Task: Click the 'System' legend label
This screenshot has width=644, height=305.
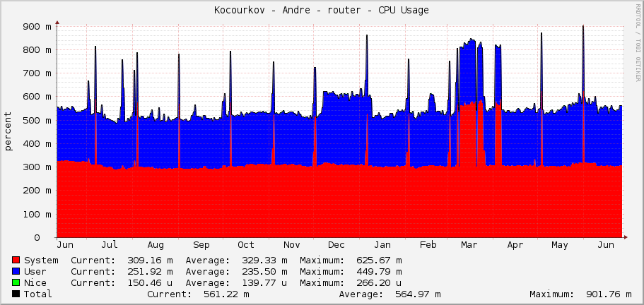Action: (41, 261)
